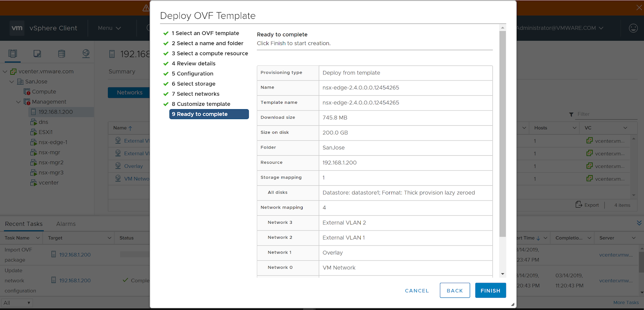Viewport: 644px width, 310px height.
Task: Select the dns VM in tree
Action: pos(43,122)
